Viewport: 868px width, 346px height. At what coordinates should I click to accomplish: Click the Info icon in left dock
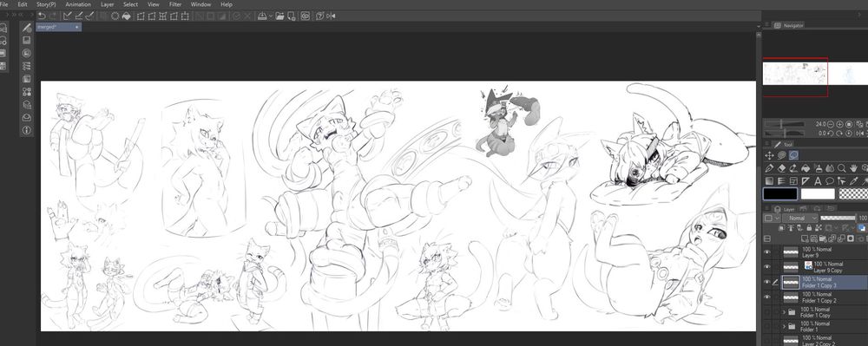tap(27, 130)
